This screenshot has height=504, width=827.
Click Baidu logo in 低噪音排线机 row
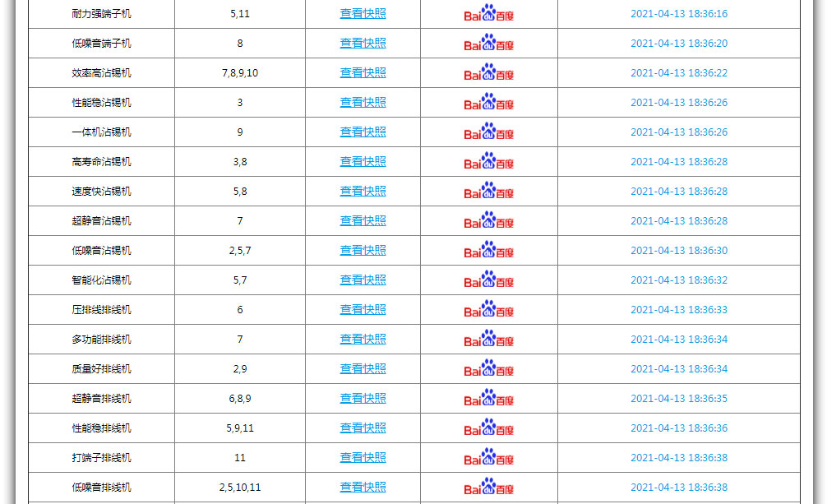pyautogui.click(x=489, y=486)
